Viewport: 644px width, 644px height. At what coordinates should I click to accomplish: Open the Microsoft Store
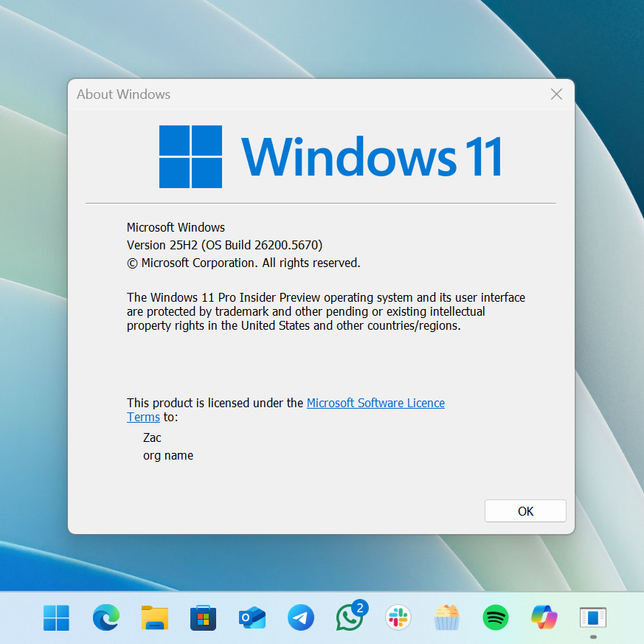pos(203,617)
